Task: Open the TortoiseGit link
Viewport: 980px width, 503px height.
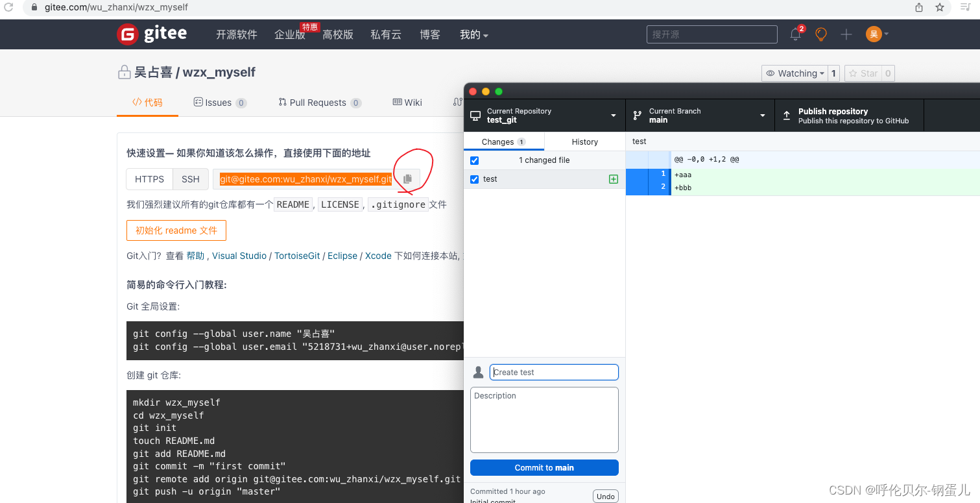Action: pyautogui.click(x=297, y=256)
